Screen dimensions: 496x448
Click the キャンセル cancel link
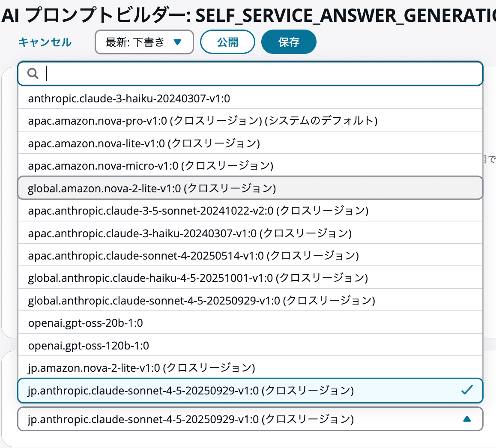(45, 42)
